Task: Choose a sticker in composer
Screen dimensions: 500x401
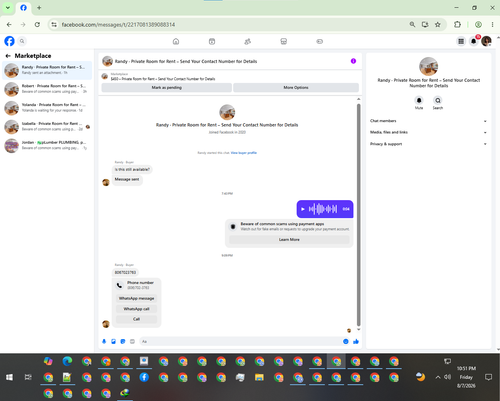Action: (x=123, y=341)
